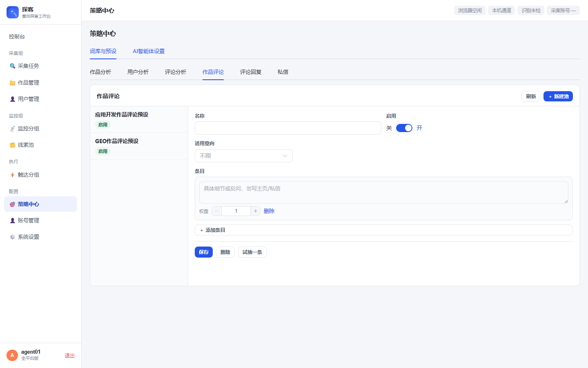Open 采集任务 via its magnifier icon
This screenshot has height=368, width=588.
click(12, 66)
